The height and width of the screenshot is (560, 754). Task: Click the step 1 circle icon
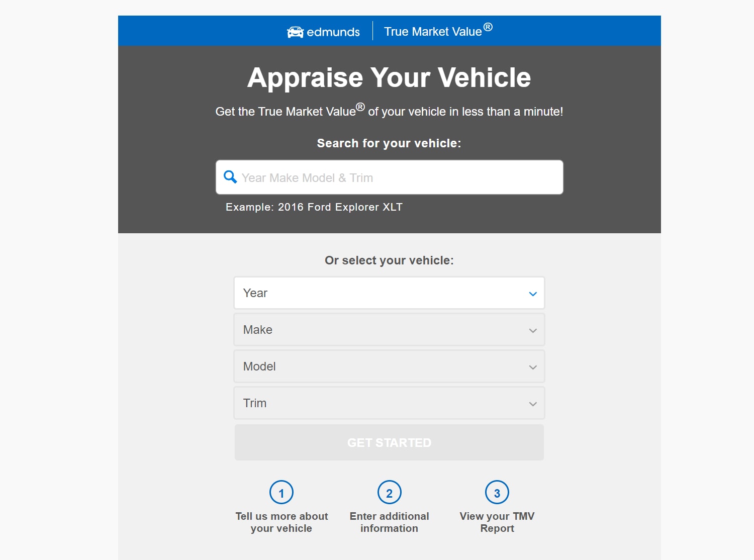281,493
